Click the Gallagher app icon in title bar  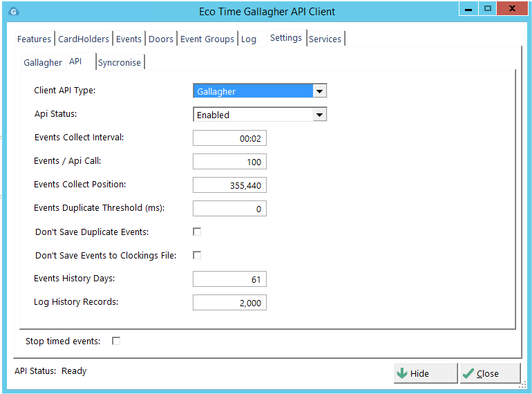[x=13, y=12]
